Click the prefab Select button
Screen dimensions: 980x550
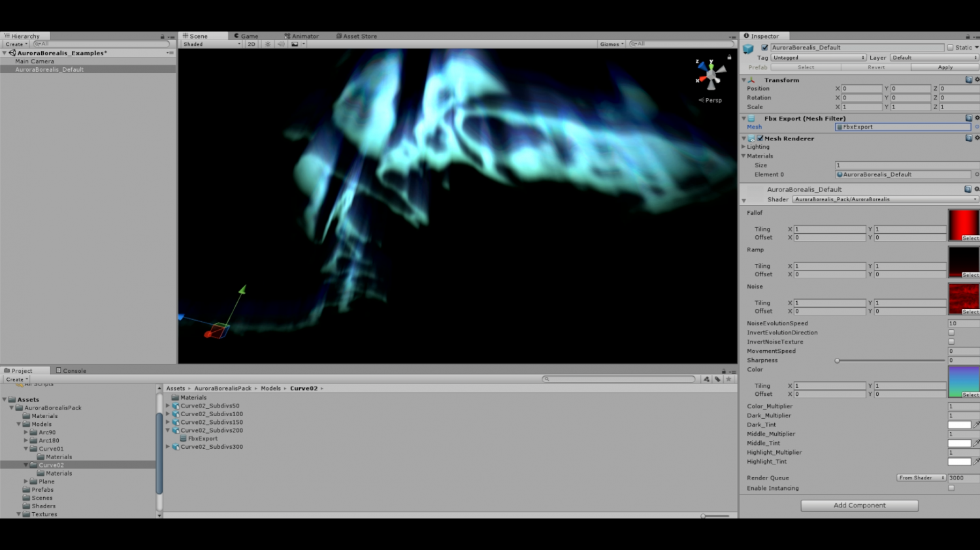pos(806,67)
